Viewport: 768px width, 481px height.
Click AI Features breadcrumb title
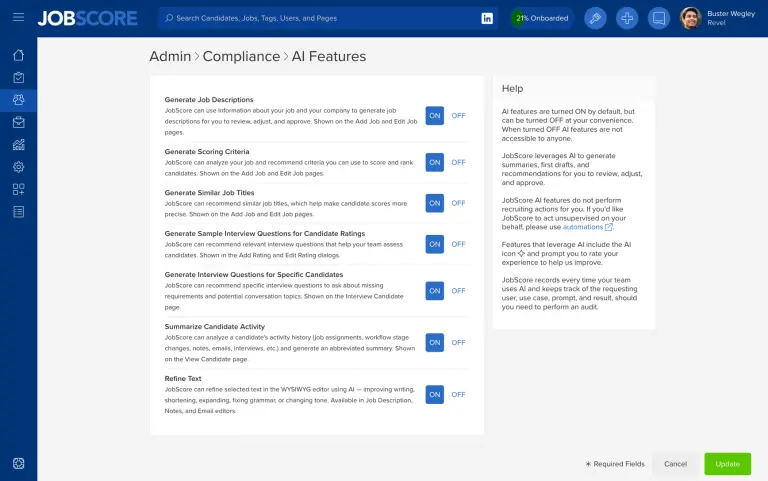[x=329, y=56]
